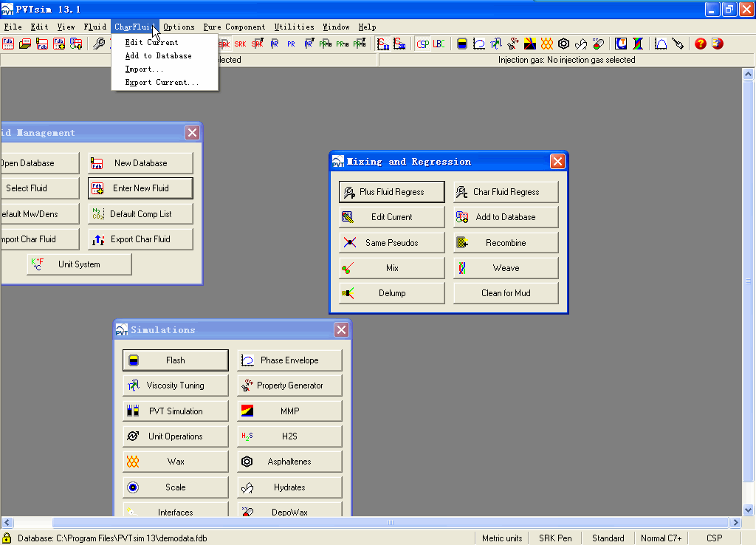Click the Add to Database toolbar icon

tap(76, 44)
